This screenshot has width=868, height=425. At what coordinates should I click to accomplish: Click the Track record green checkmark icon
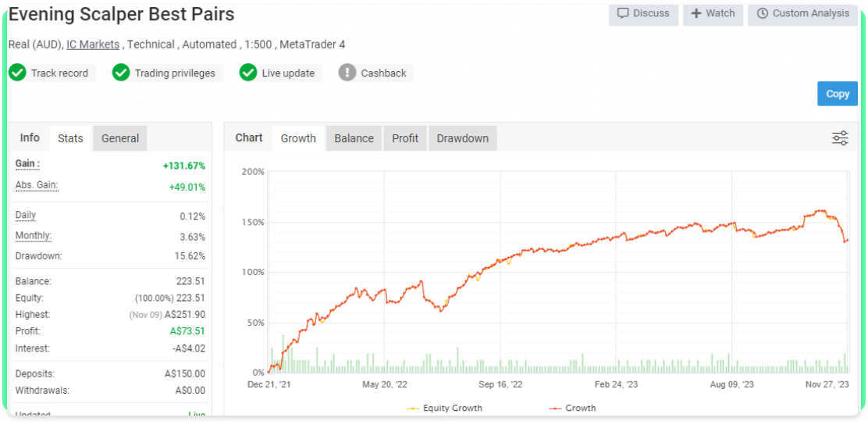click(x=17, y=73)
